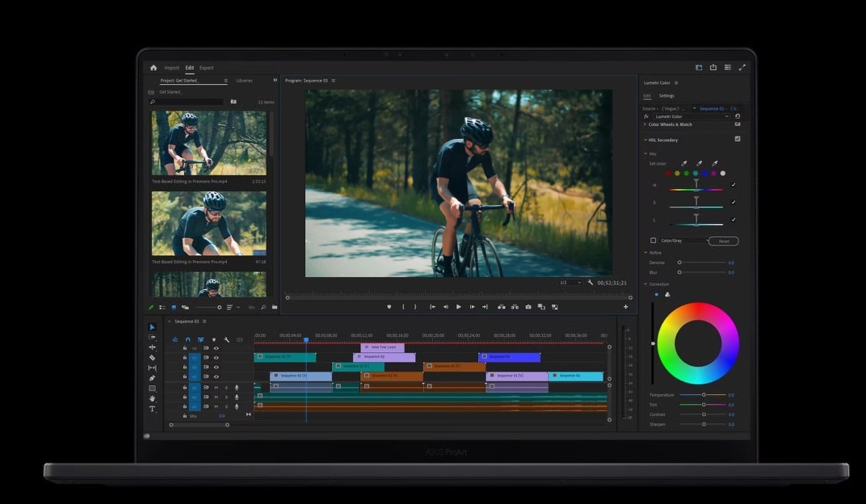Export a frame with the camera icon
Screen dimensions: 866x504
click(528, 307)
